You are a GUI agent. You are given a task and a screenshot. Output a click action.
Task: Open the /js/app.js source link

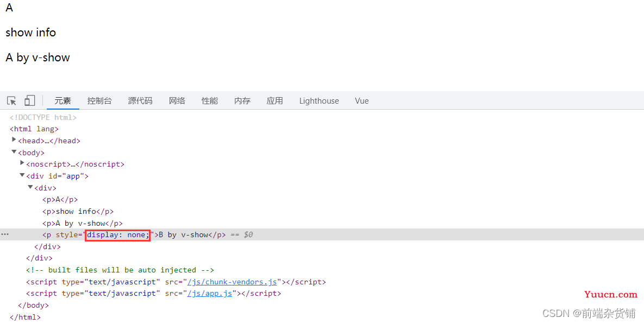click(x=209, y=293)
